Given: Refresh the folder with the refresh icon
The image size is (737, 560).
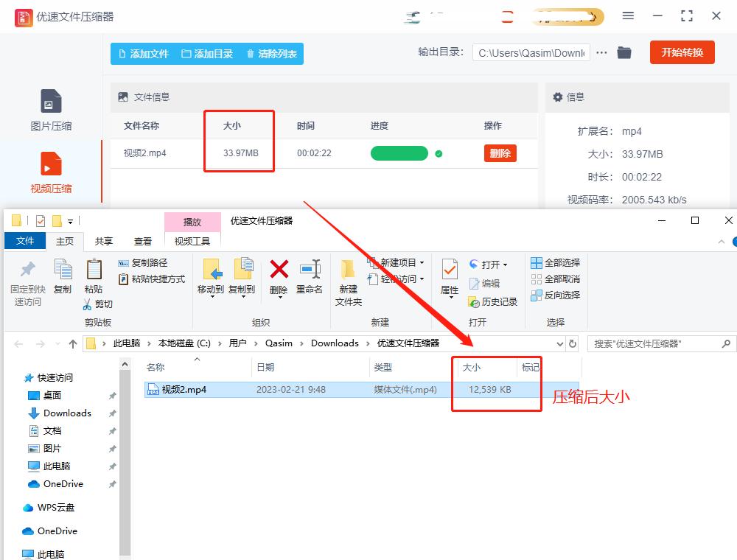Looking at the screenshot, I should tap(573, 343).
